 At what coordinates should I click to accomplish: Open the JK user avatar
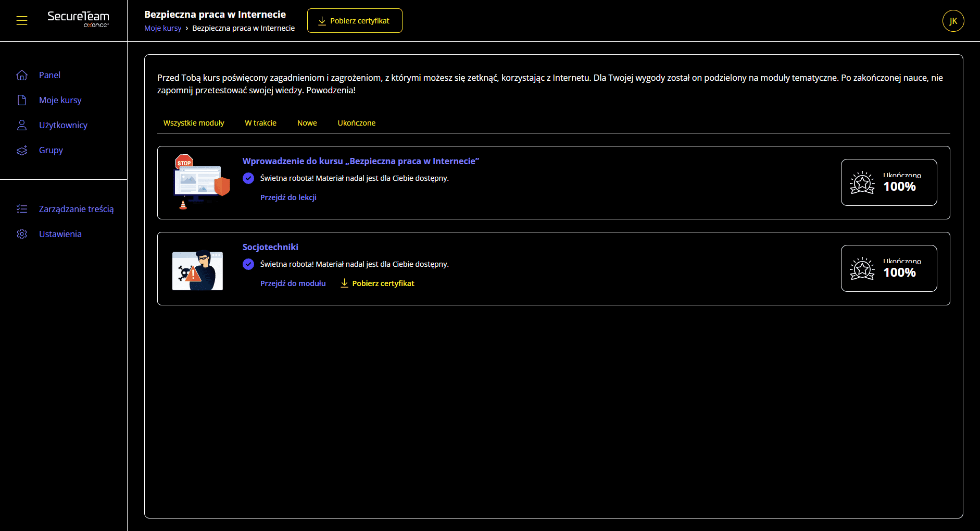point(953,21)
